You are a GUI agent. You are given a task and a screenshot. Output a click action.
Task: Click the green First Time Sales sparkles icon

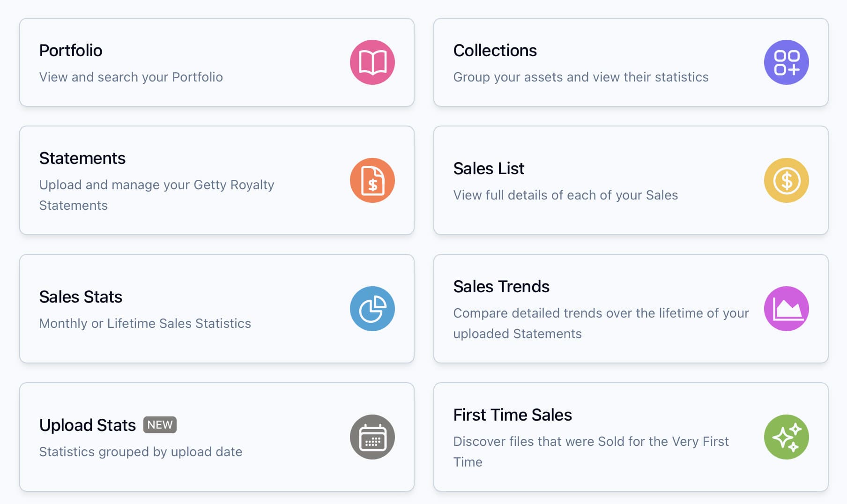coord(786,437)
